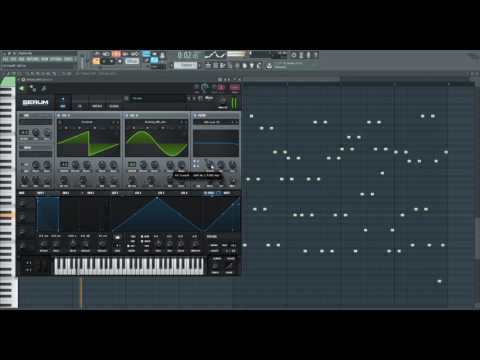
Task: Open the OSC A wavetable name menu
Action: tap(87, 122)
